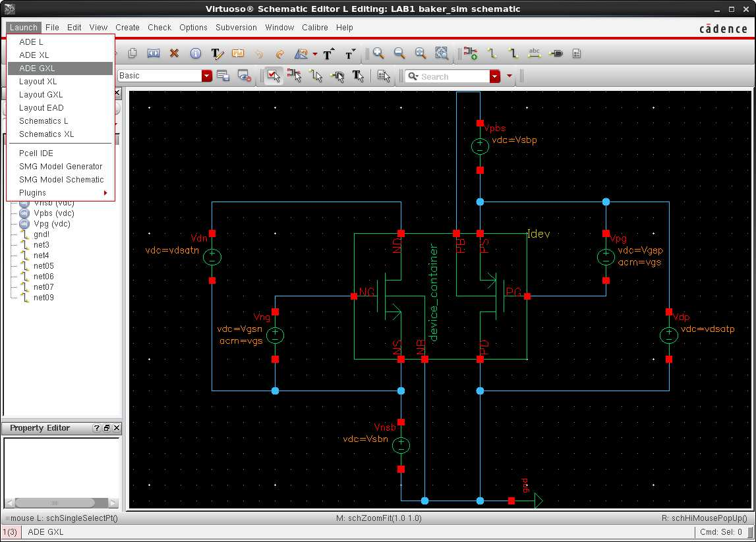756x542 pixels.
Task: Open the Search field history dropdown
Action: coord(495,76)
